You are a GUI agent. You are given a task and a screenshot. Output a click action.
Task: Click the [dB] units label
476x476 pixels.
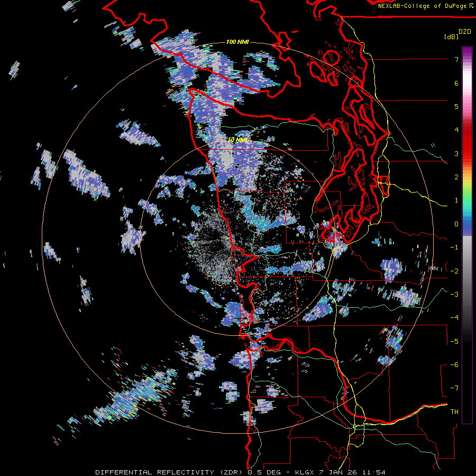[451, 36]
